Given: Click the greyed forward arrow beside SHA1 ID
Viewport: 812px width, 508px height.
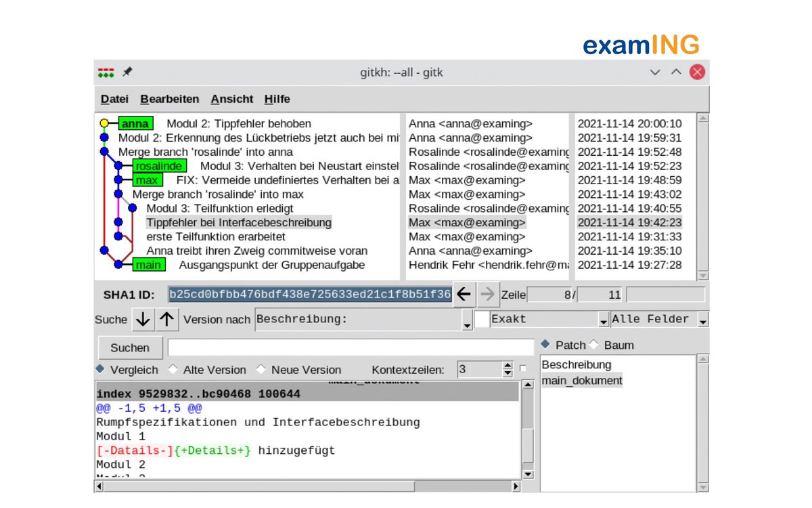Looking at the screenshot, I should coord(487,295).
